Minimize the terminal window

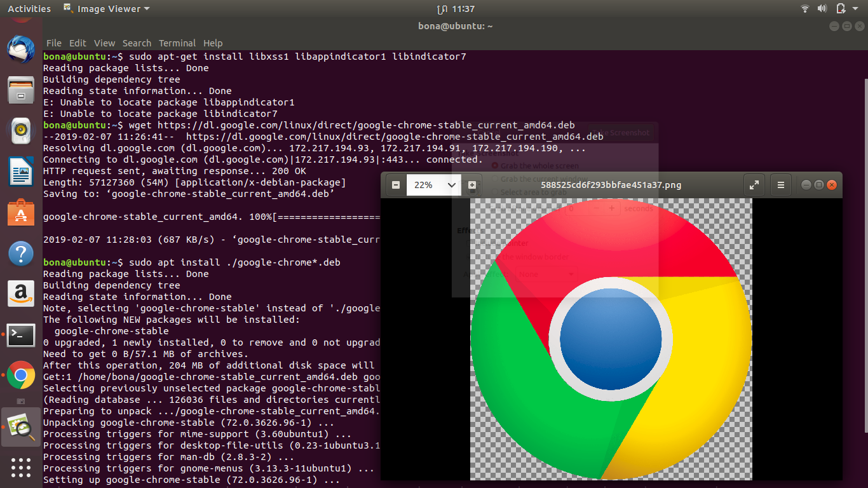(x=834, y=26)
